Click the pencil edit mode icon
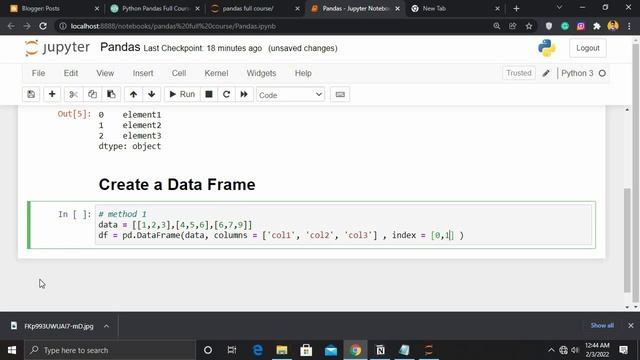 [546, 73]
